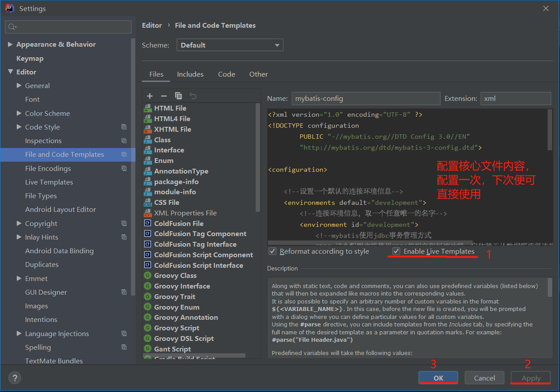
Task: Toggle Enable Live Templates checkbox
Action: click(397, 251)
